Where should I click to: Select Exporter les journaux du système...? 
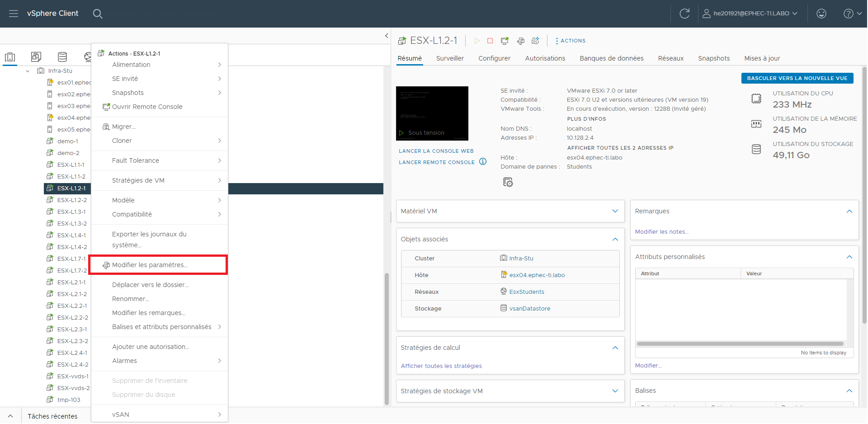pos(160,240)
